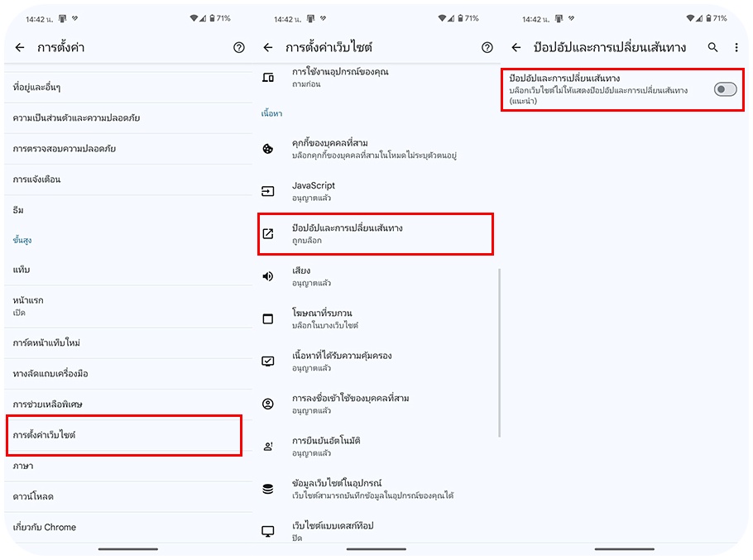Open the three-dot overflow menu

pyautogui.click(x=736, y=48)
